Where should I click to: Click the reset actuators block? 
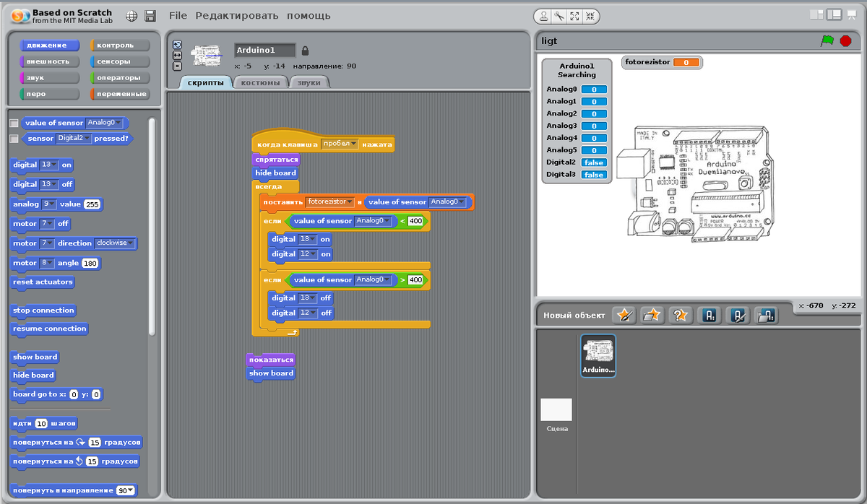(x=43, y=282)
